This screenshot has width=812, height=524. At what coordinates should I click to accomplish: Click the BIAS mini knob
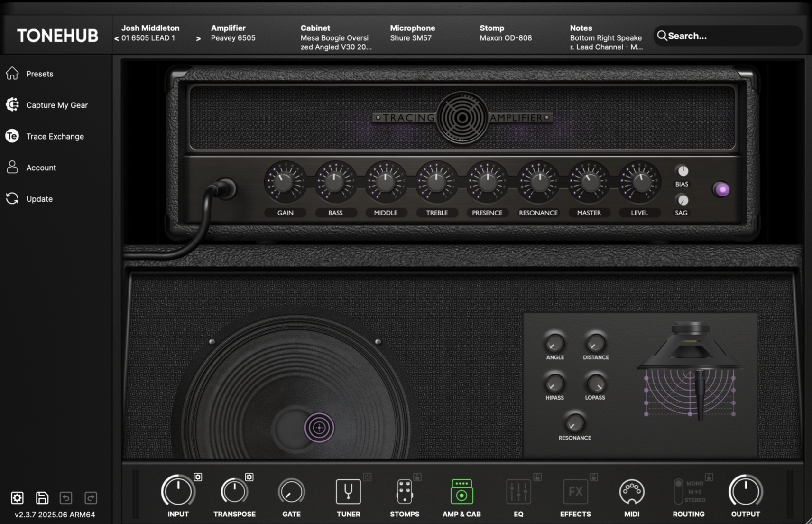click(682, 171)
